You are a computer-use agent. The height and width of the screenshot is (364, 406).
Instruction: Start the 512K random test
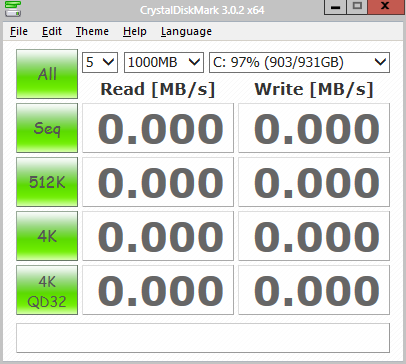point(47,182)
